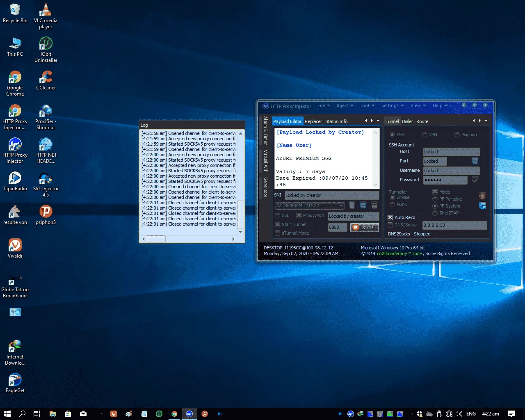Select the psiphon3 desktop icon
Viewport: 525px width, 420px height.
46,215
